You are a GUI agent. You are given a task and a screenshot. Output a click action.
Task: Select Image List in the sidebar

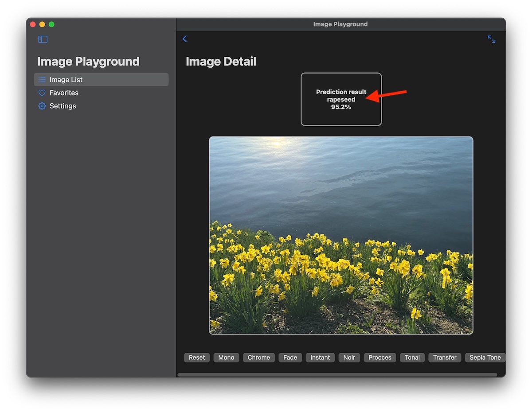coord(66,80)
